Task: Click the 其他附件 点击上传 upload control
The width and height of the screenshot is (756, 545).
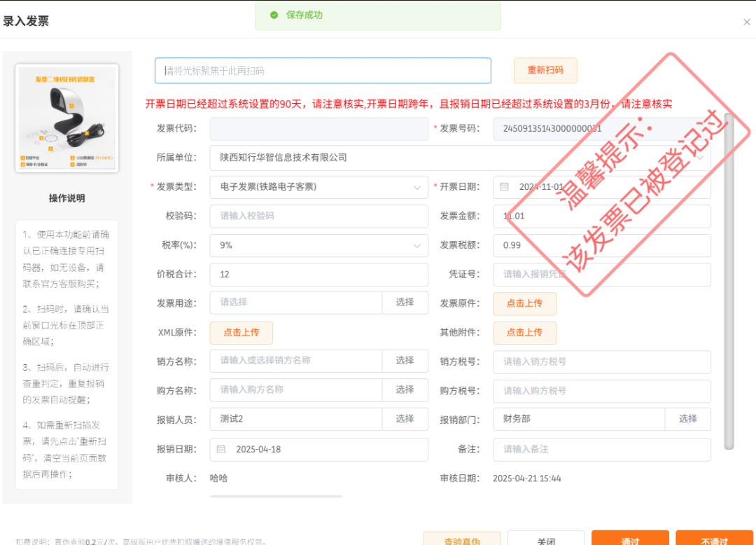Action: 525,333
